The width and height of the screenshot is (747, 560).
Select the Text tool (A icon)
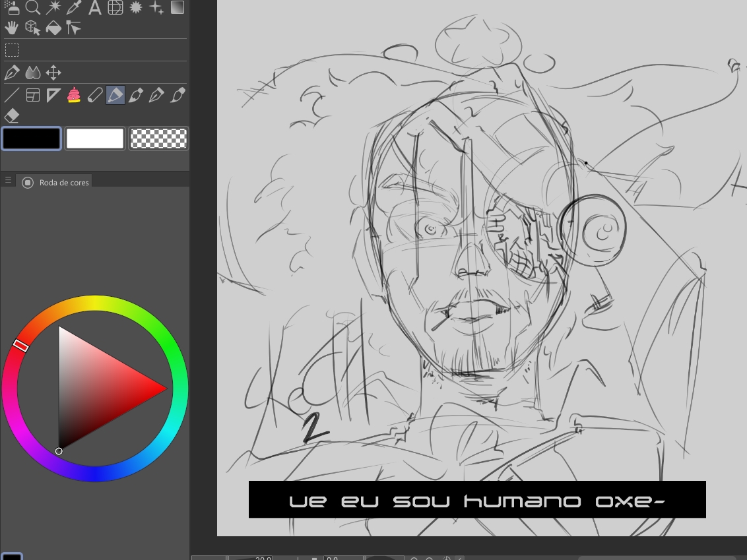(x=95, y=7)
